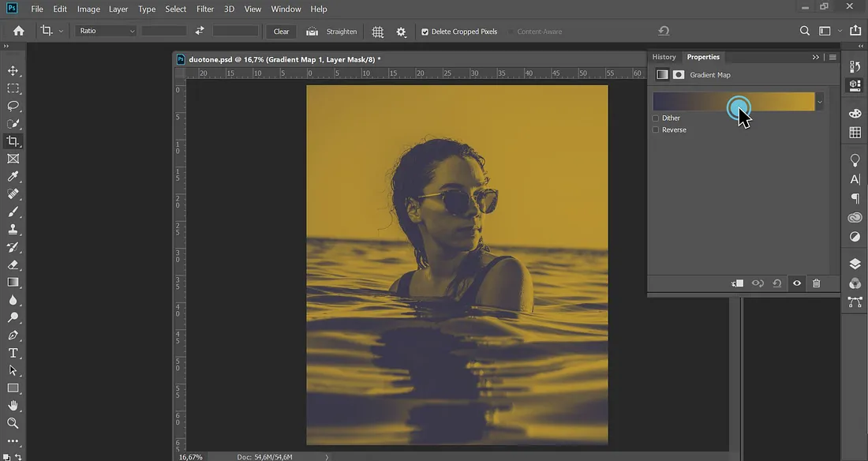
Task: Select the Eyedropper tool
Action: [13, 176]
